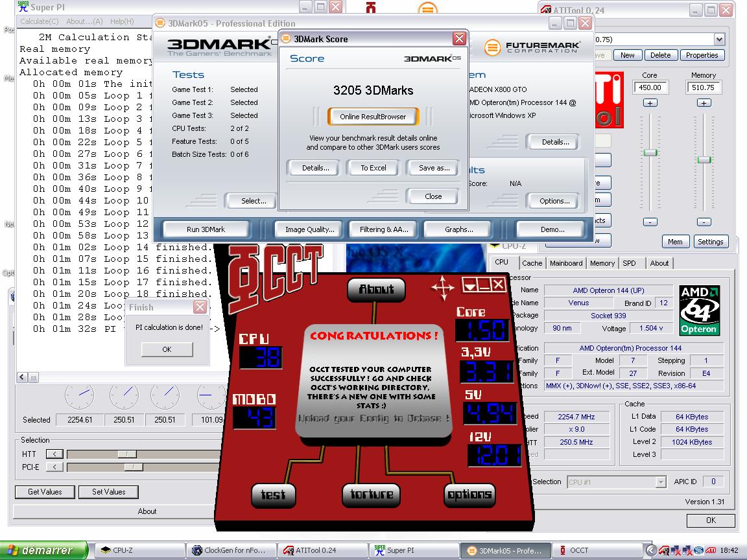Open Graphs... in 3DMark05
The image size is (747, 560).
point(459,229)
